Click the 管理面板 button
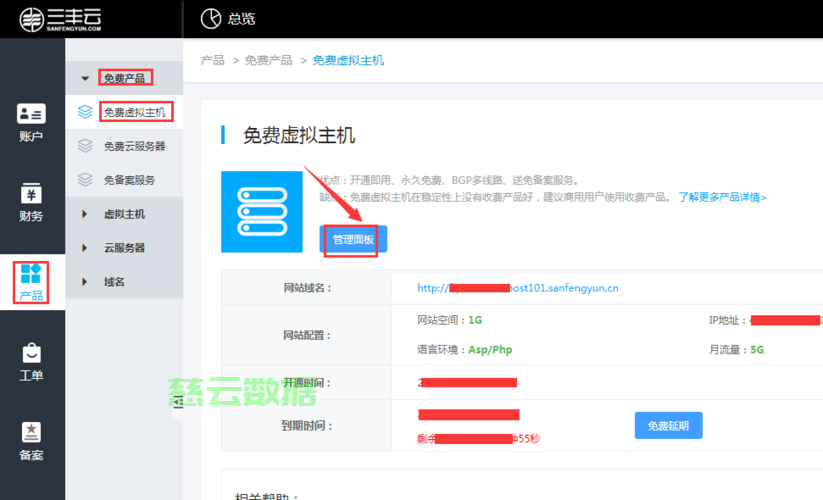 (353, 240)
